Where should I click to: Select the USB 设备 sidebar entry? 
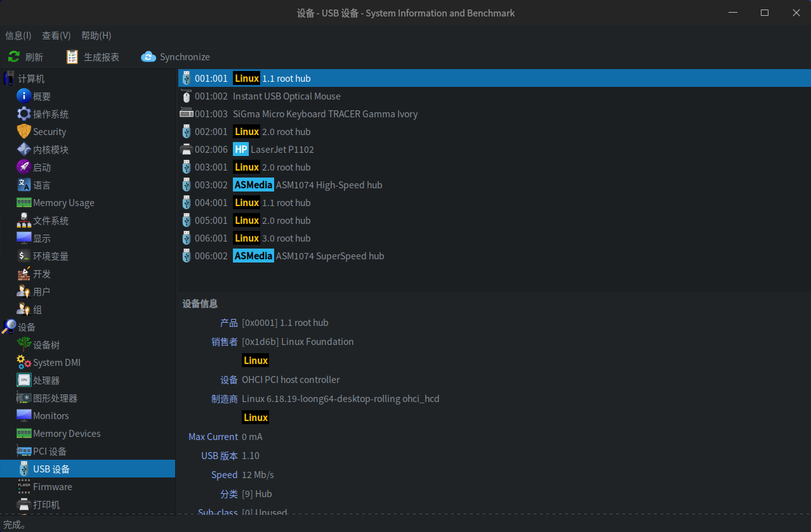click(88, 469)
